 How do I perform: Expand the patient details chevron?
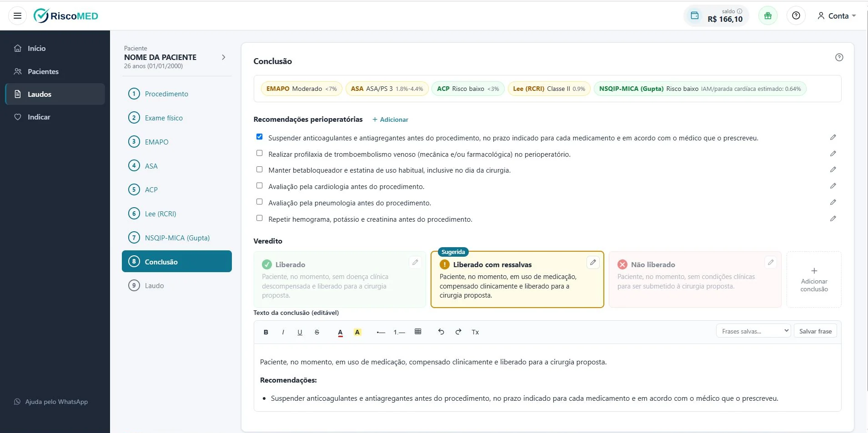(223, 57)
